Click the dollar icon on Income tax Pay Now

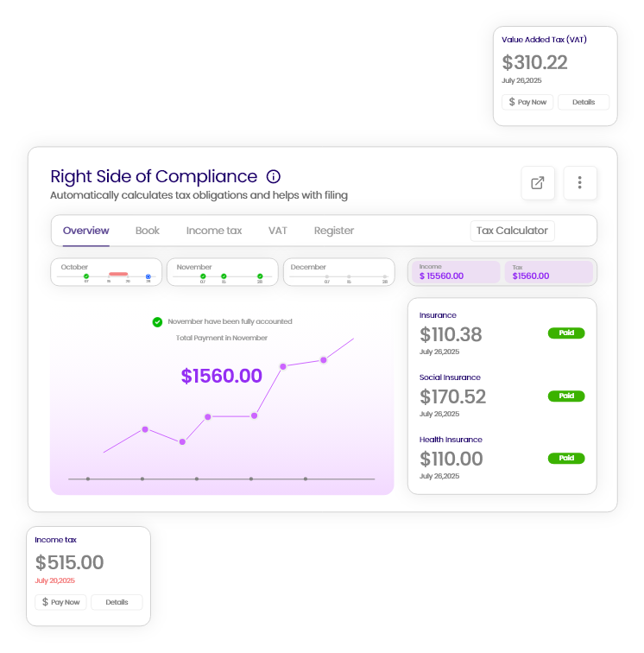45,602
